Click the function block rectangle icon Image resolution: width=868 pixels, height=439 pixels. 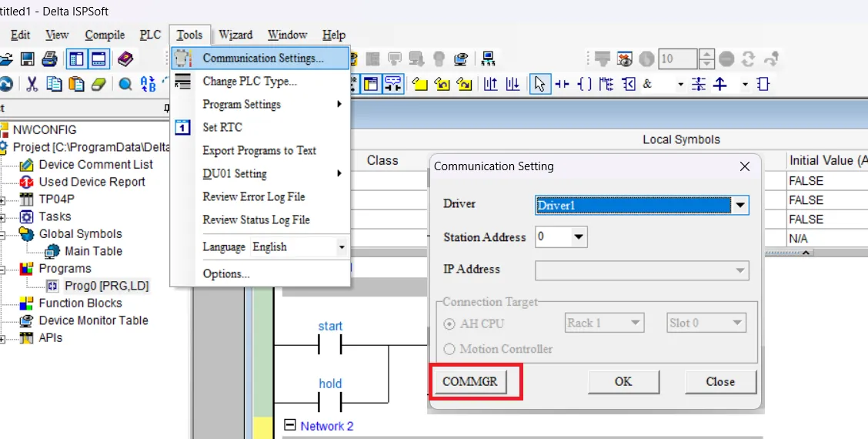763,84
